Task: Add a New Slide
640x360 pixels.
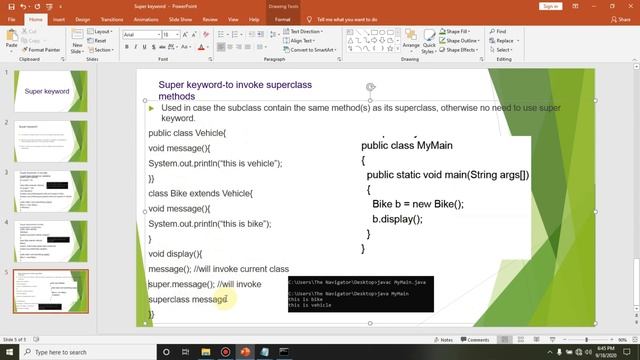Action: (77, 41)
